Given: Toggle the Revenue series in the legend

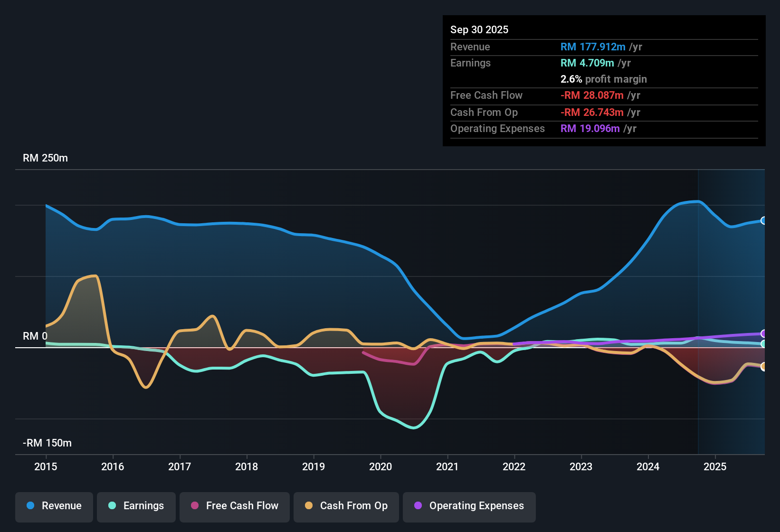Looking at the screenshot, I should coord(54,506).
